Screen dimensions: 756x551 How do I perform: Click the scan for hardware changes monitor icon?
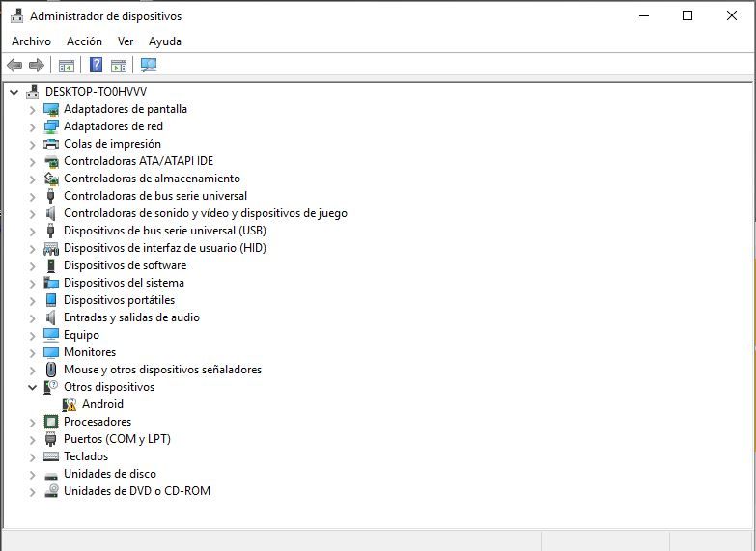[x=149, y=65]
